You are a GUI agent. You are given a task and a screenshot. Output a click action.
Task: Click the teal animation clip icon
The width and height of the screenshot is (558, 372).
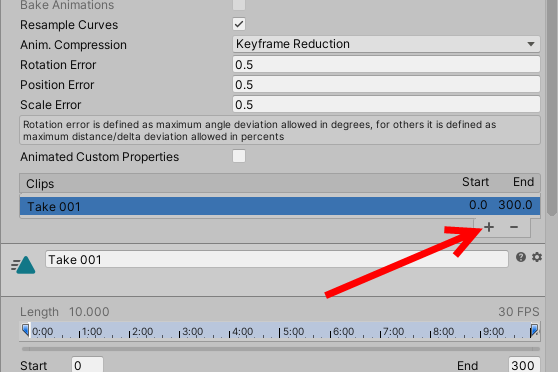coord(23,265)
